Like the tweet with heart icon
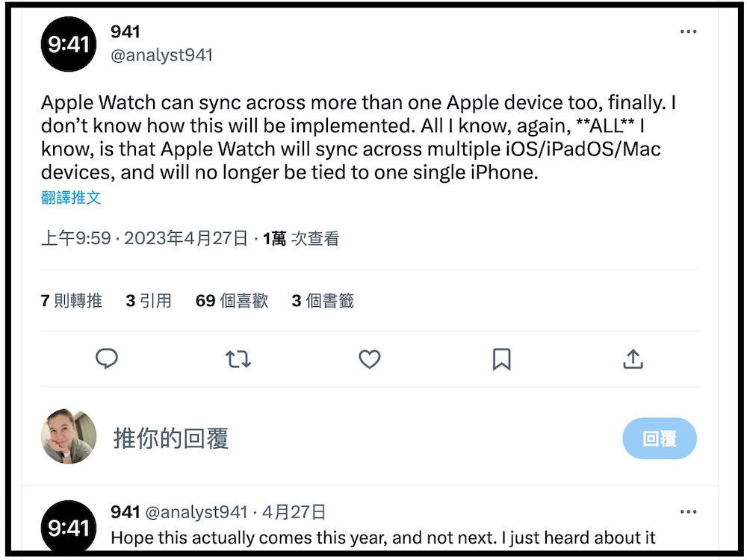This screenshot has width=747, height=560. point(370,360)
